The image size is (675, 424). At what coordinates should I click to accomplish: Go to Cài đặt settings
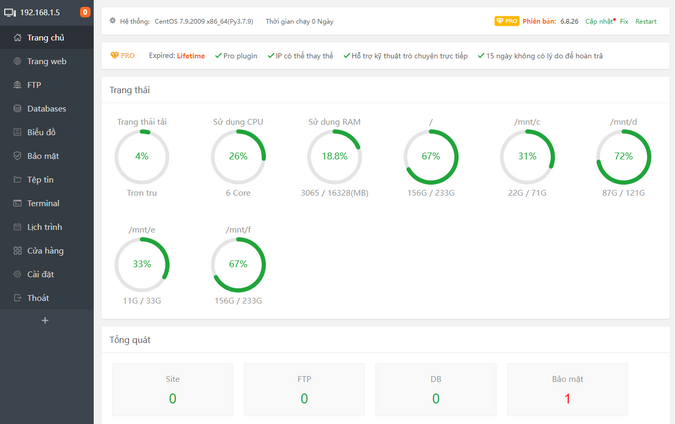click(46, 275)
